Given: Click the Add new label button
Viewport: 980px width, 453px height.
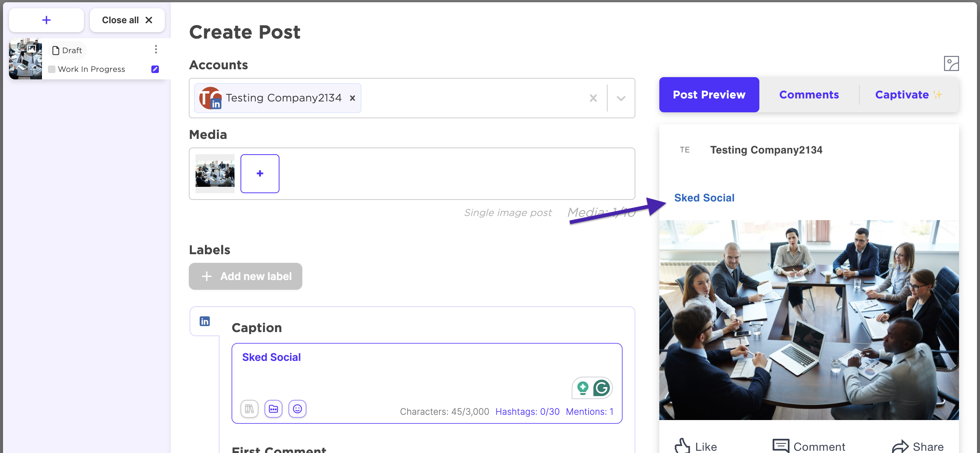Looking at the screenshot, I should [x=245, y=276].
